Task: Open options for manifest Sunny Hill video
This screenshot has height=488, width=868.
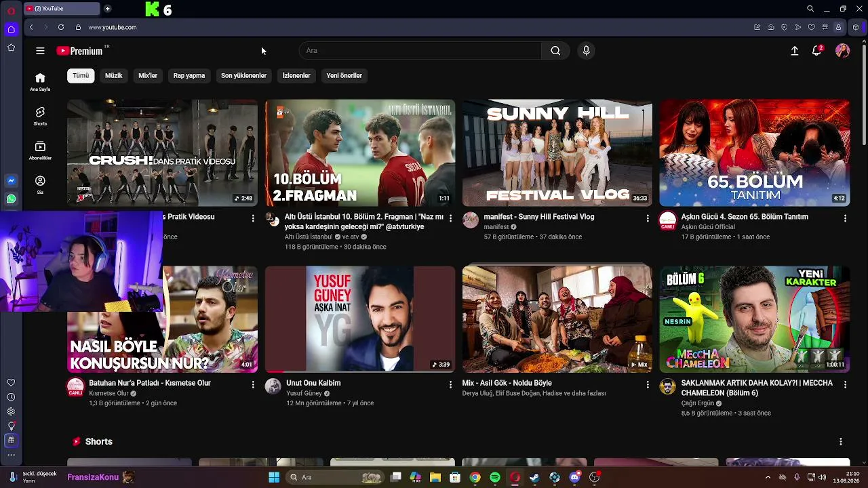Action: click(648, 218)
